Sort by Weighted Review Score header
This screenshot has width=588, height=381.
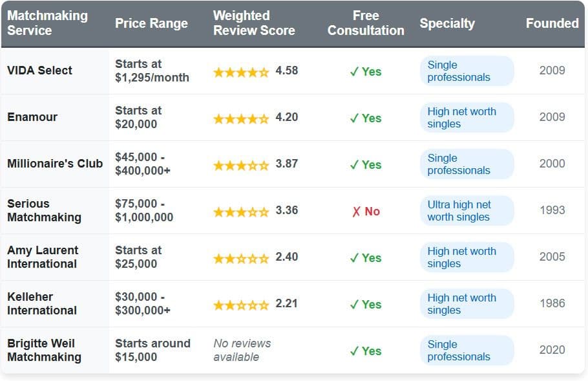(254, 23)
